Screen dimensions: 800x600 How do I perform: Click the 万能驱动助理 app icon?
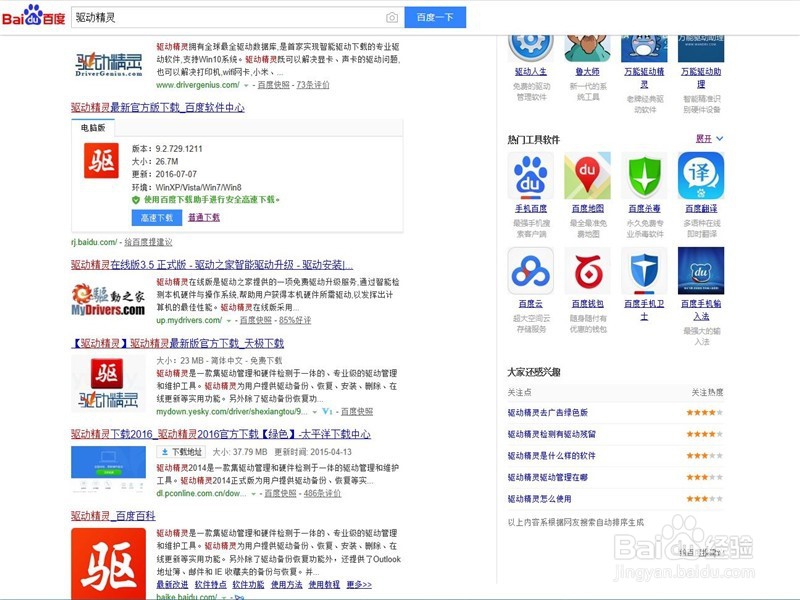701,48
